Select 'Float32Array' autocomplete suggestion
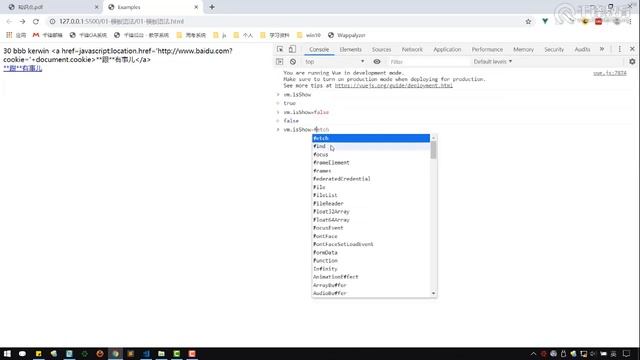Image resolution: width=640 pixels, height=360 pixels. pyautogui.click(x=371, y=211)
